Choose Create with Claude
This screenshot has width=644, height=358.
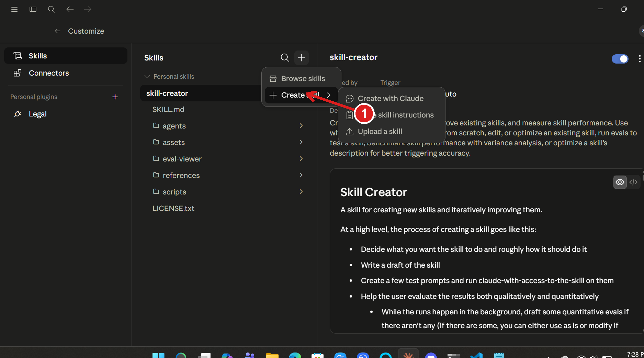tap(391, 99)
